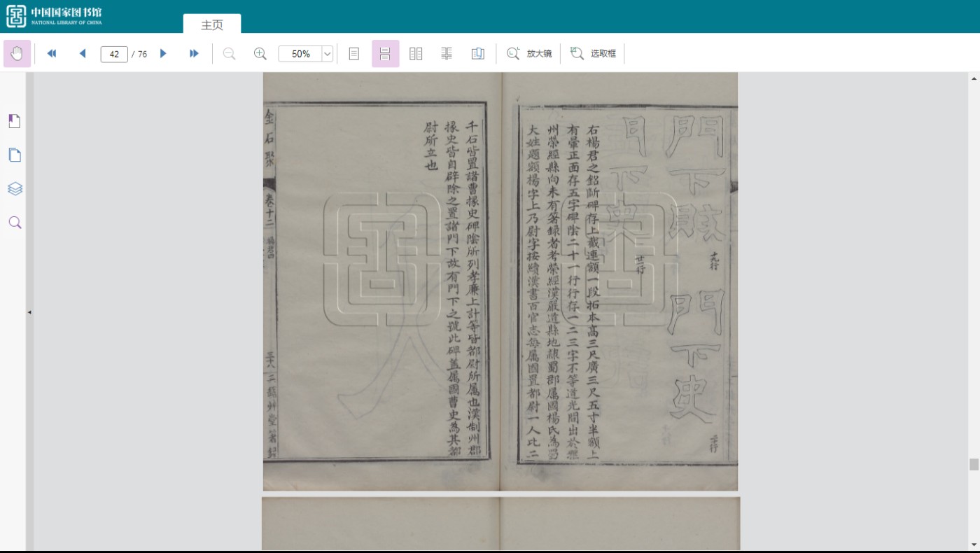980x553 pixels.
Task: Activate the 放大镜 magnifier tool
Action: point(529,54)
